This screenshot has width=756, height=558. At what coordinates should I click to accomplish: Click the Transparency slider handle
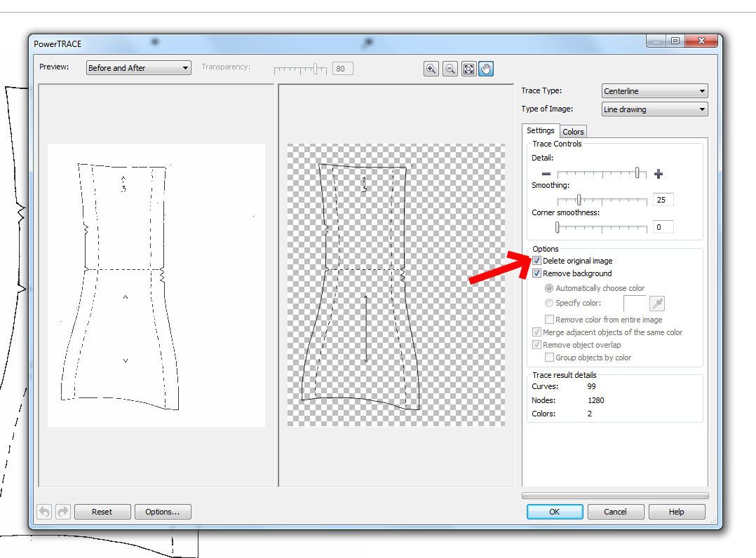(x=316, y=69)
